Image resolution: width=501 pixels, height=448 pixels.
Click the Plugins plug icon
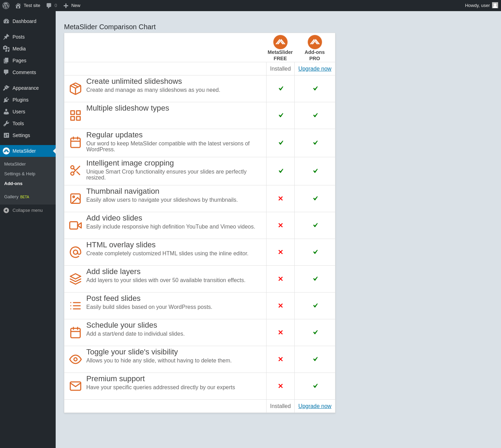(x=6, y=100)
